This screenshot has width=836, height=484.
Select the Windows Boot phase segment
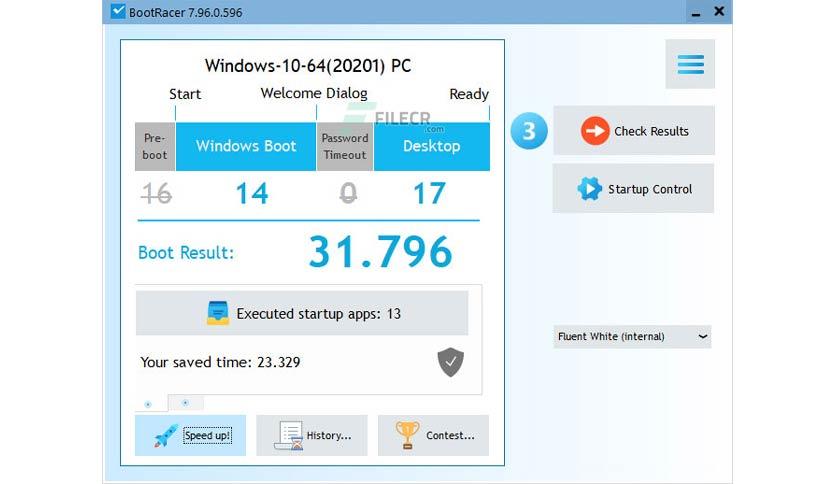click(x=246, y=147)
